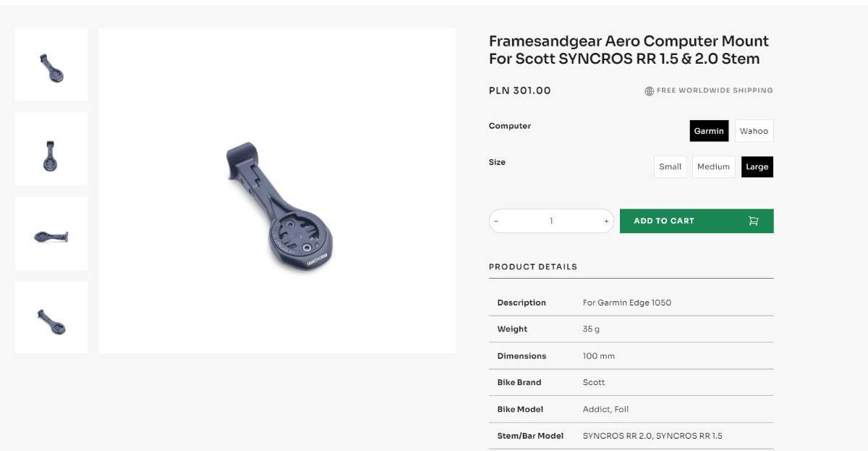Choose the Large size option
The width and height of the screenshot is (868, 451).
click(757, 167)
